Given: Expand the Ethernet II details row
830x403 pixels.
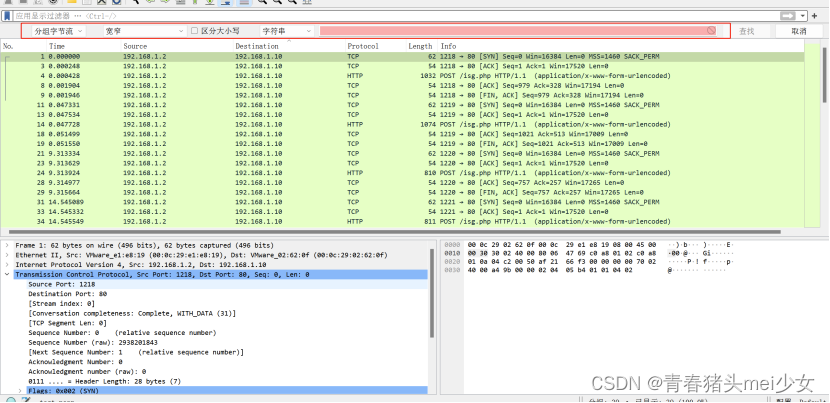Looking at the screenshot, I should pos(6,255).
